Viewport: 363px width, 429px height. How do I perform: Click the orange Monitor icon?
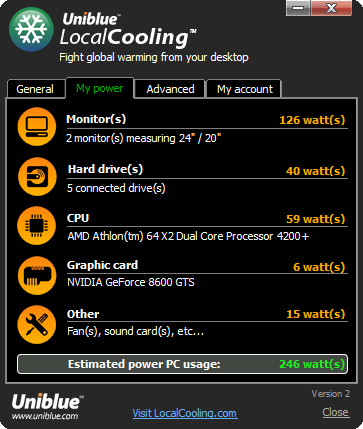pos(37,126)
